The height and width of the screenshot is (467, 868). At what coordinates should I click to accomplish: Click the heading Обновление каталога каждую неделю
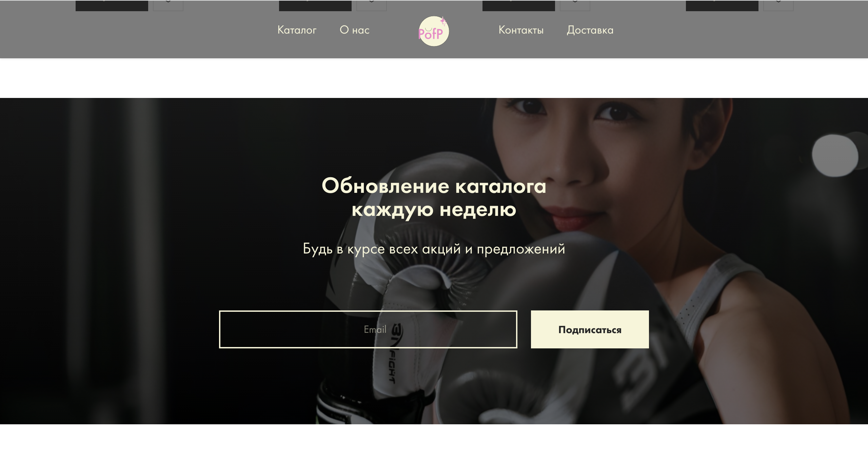[x=434, y=198]
